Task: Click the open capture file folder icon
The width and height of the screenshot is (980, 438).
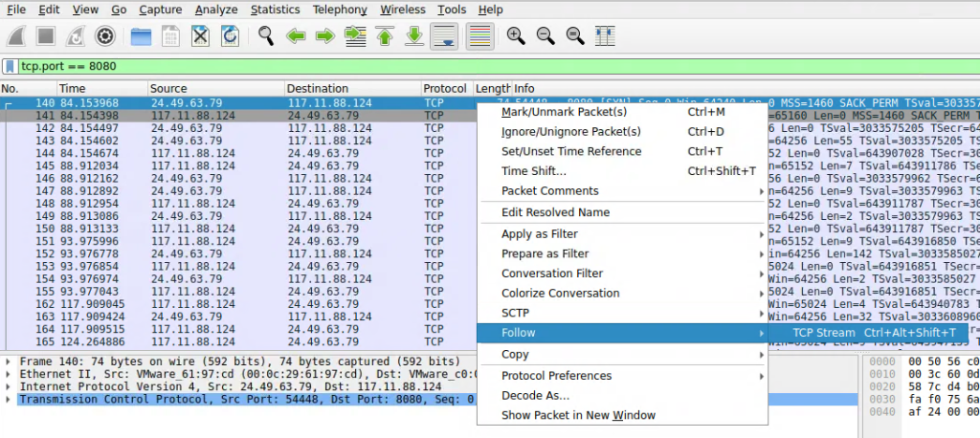Action: (142, 36)
